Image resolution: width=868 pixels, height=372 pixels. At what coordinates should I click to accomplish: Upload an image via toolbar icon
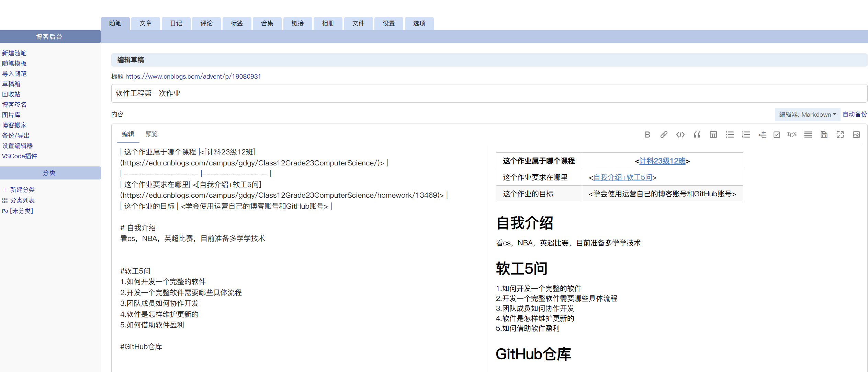click(x=856, y=135)
